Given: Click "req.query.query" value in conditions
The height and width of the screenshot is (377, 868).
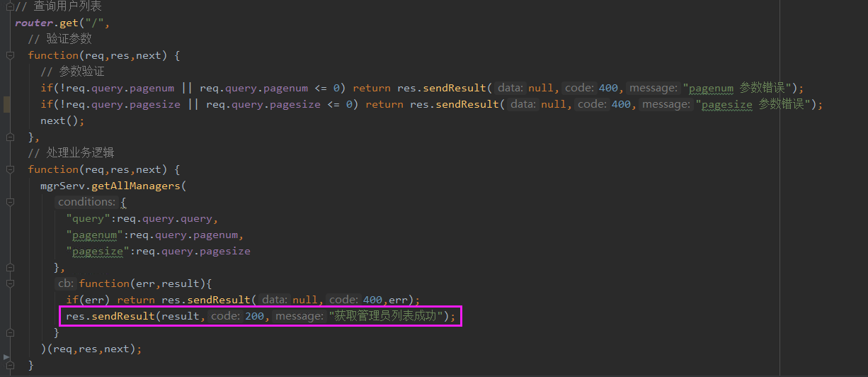Looking at the screenshot, I should (164, 218).
